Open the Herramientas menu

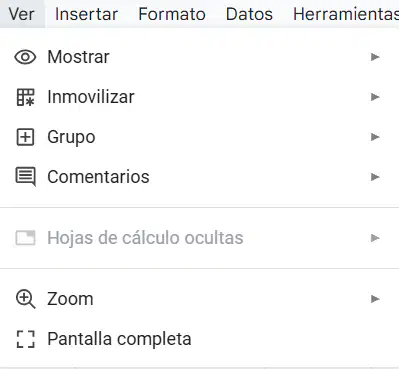pos(346,14)
